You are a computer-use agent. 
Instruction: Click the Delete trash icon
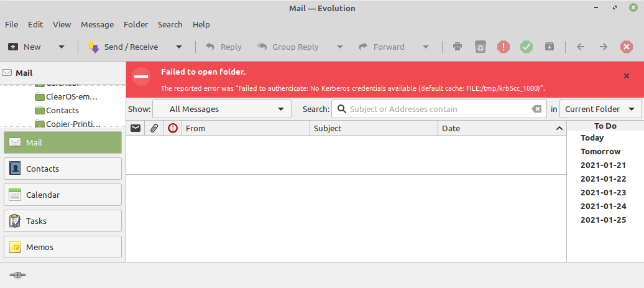(x=481, y=47)
